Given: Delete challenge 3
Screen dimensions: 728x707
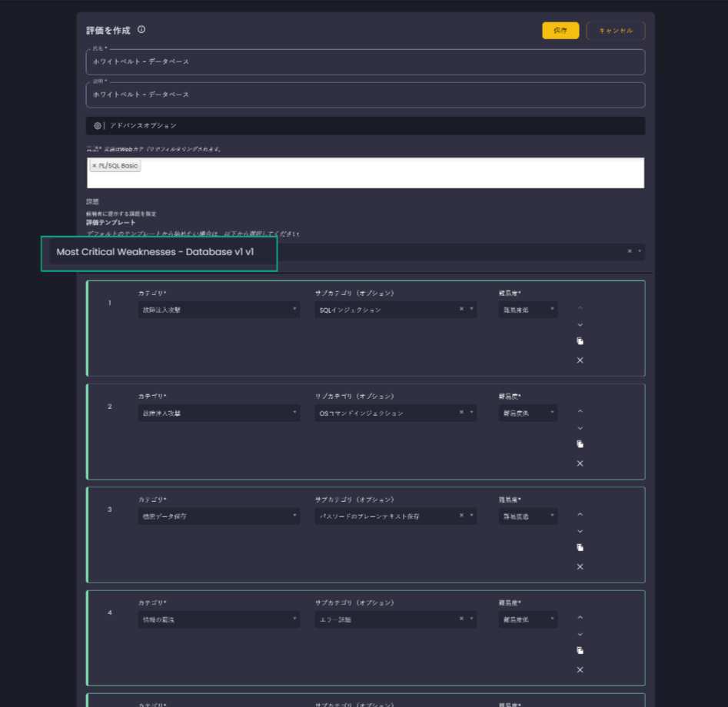Looking at the screenshot, I should [580, 566].
